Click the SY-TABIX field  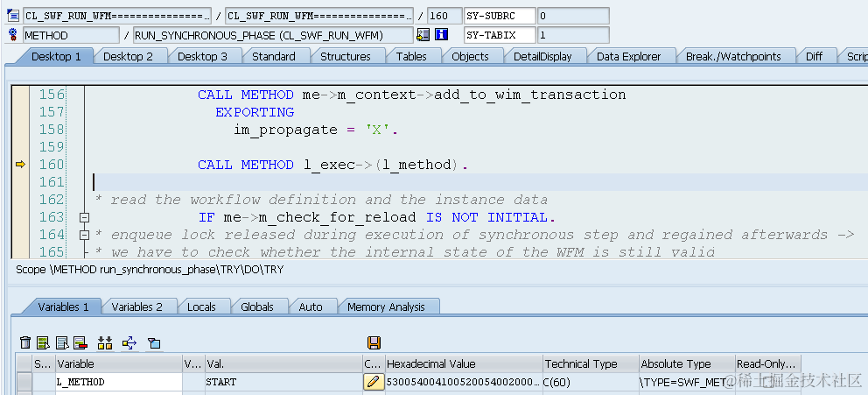tap(500, 35)
